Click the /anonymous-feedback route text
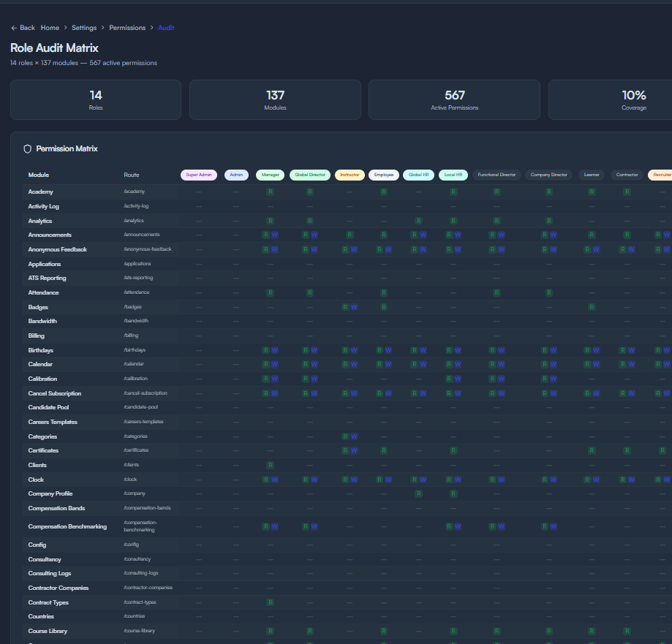 [x=148, y=249]
